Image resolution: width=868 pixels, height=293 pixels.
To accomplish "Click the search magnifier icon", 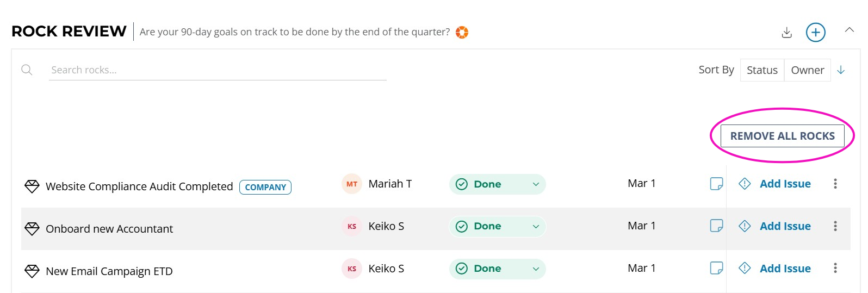I will (27, 70).
